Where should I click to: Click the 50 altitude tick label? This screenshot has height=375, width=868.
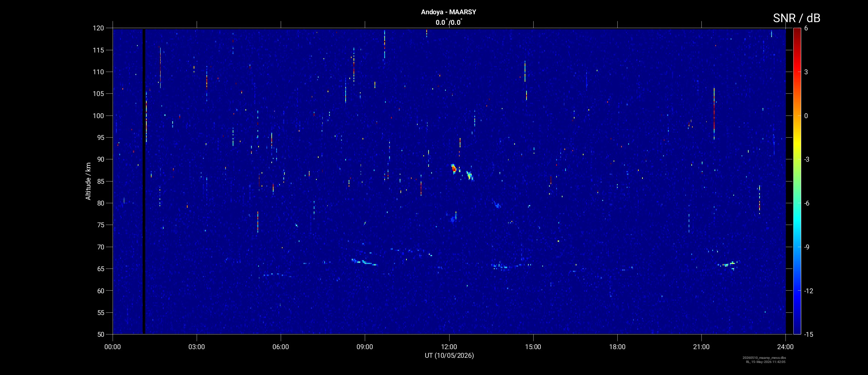pyautogui.click(x=100, y=334)
